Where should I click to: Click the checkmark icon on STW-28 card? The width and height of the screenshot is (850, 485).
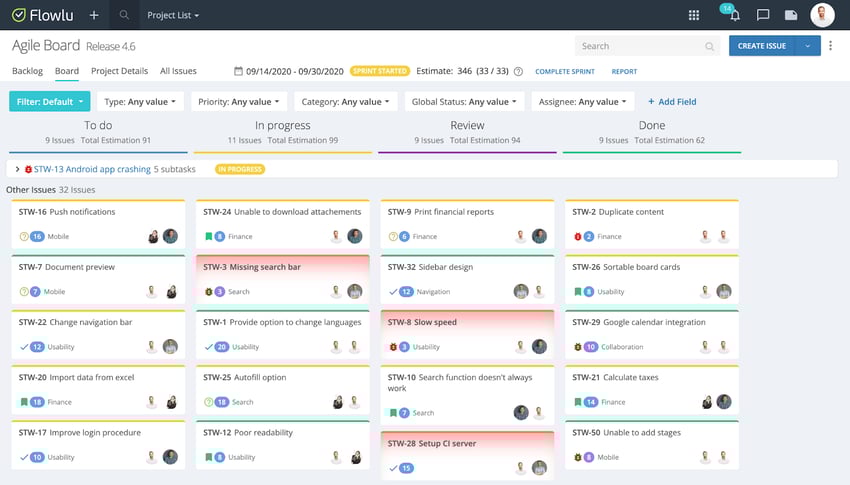tap(393, 468)
